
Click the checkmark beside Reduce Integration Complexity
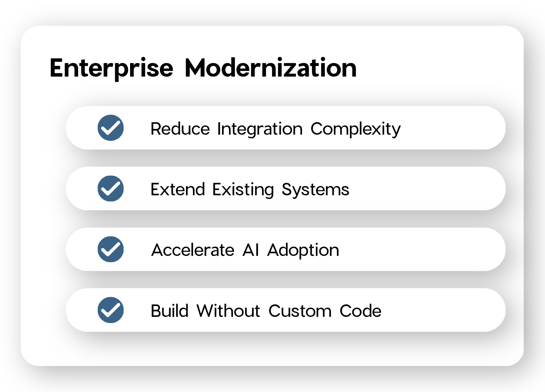pyautogui.click(x=110, y=128)
